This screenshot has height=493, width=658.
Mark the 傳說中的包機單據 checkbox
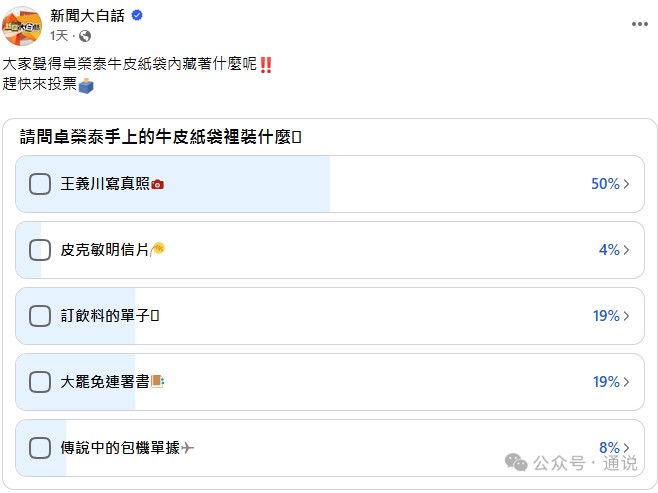click(x=40, y=448)
